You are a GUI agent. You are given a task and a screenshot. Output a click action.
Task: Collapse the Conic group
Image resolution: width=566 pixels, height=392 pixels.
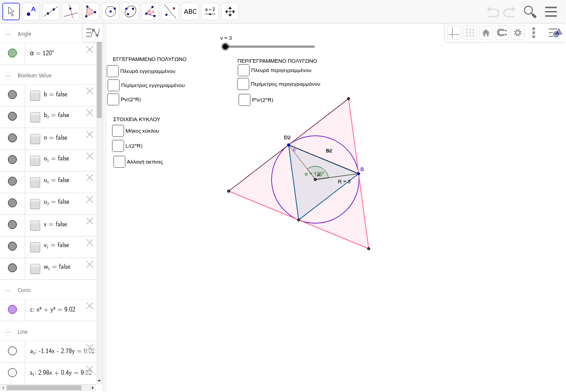(x=8, y=290)
